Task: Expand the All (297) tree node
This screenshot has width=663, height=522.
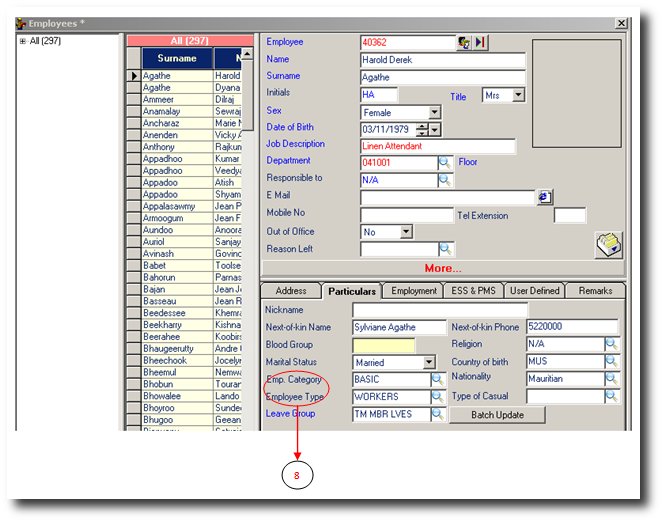Action: (x=22, y=41)
